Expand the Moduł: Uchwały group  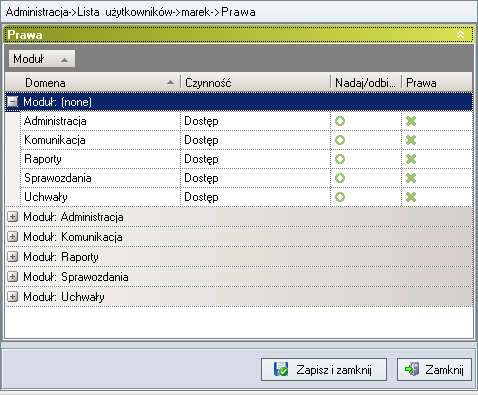coord(12,297)
